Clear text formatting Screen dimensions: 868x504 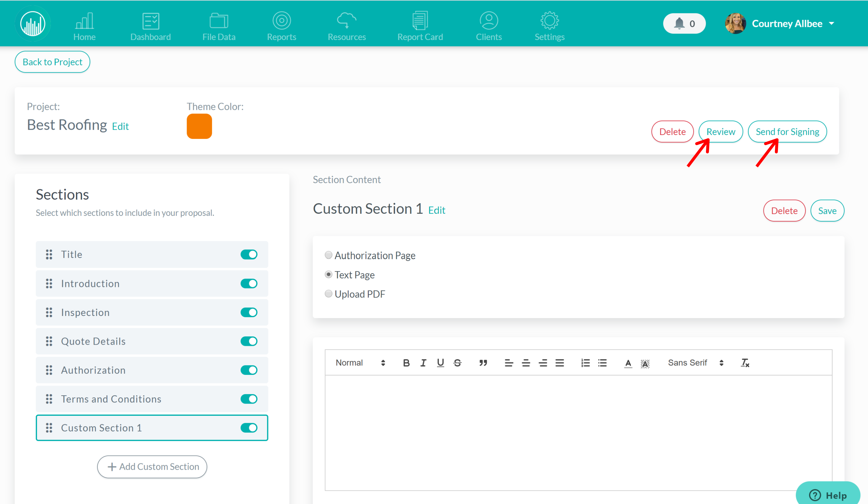[x=745, y=363]
